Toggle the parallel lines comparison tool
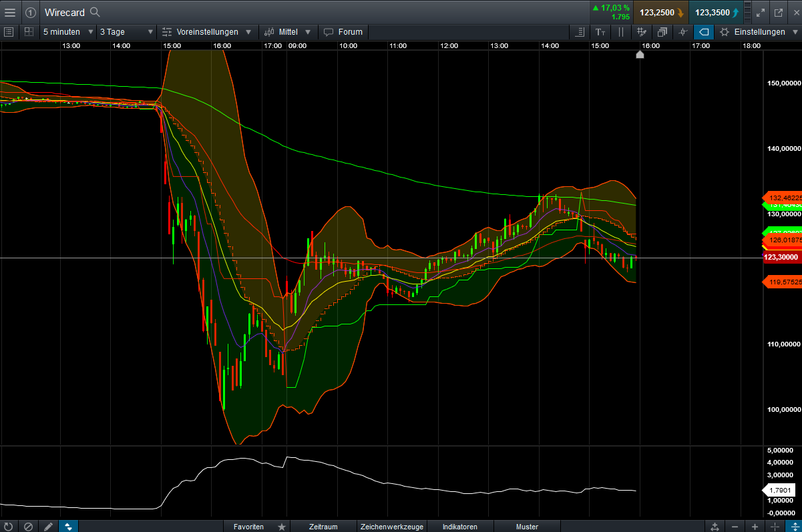The image size is (802, 532). point(621,31)
